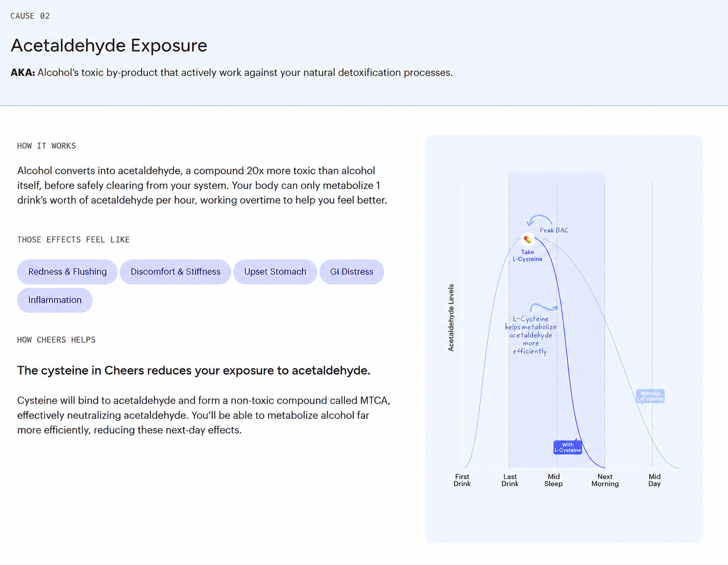Click the First Drink axis label
728x565 pixels.
click(x=462, y=480)
